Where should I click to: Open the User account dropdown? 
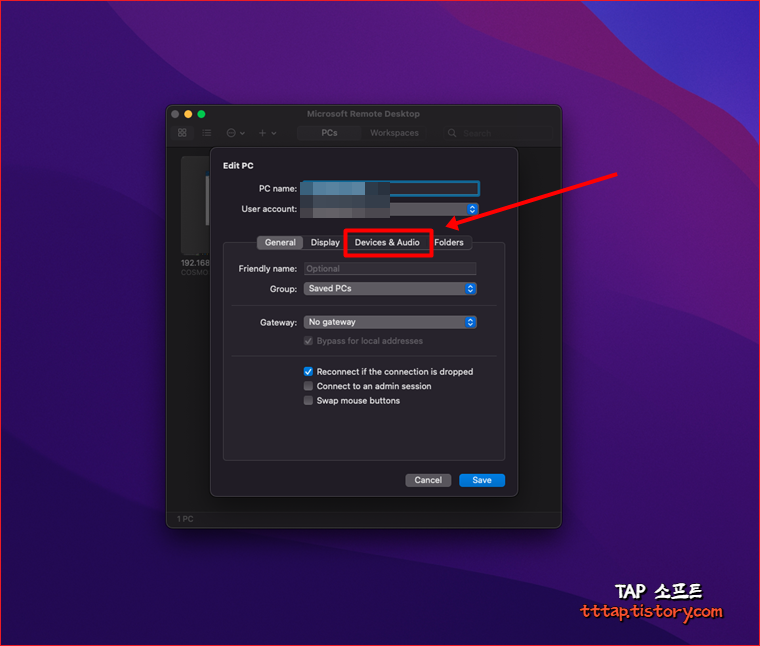pyautogui.click(x=390, y=209)
